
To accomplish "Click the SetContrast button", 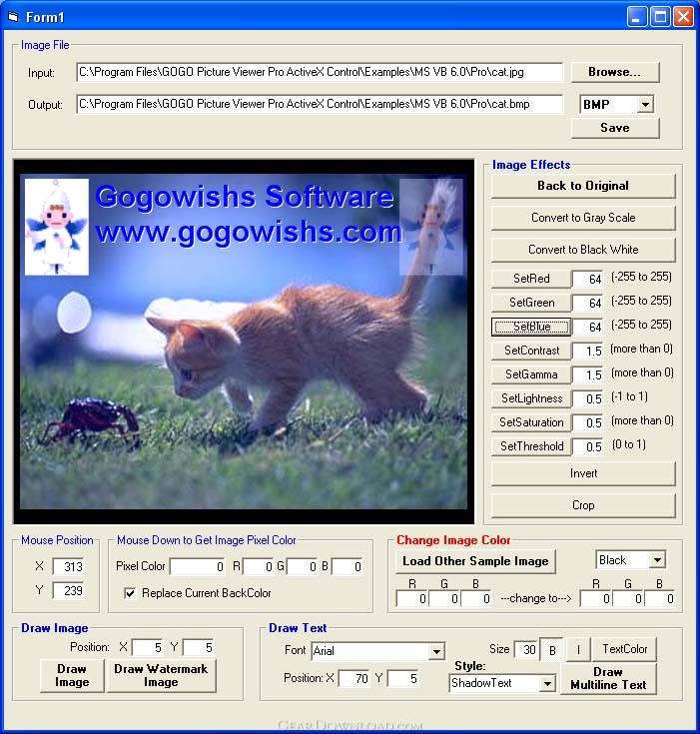I will point(531,351).
